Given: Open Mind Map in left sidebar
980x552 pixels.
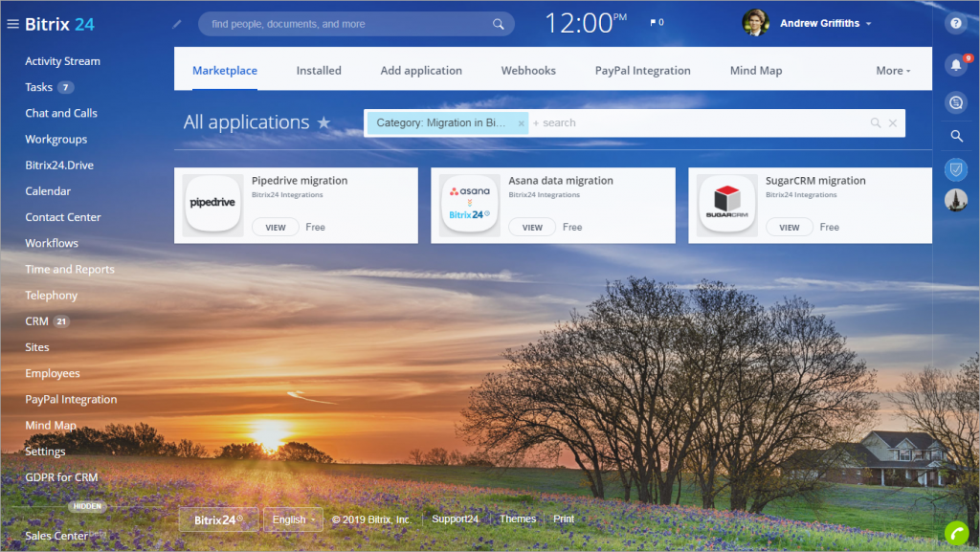Looking at the screenshot, I should [x=51, y=425].
